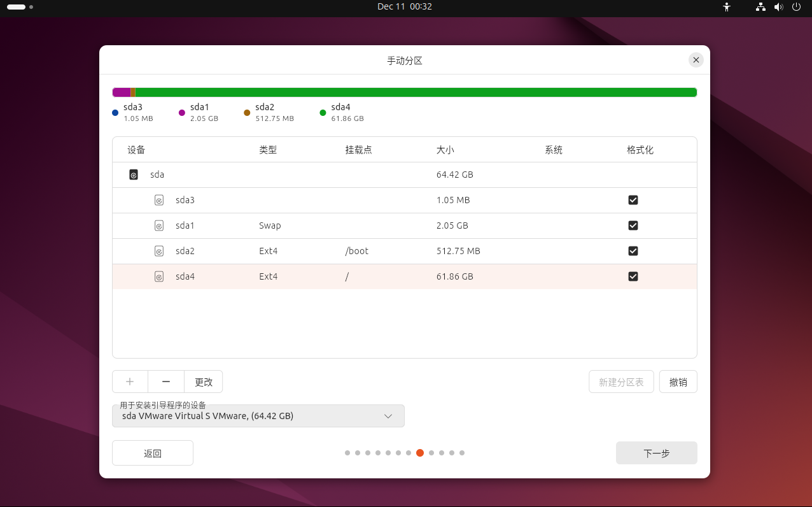Click the 2.05 GB size cell in table
This screenshot has height=507, width=812.
452,225
